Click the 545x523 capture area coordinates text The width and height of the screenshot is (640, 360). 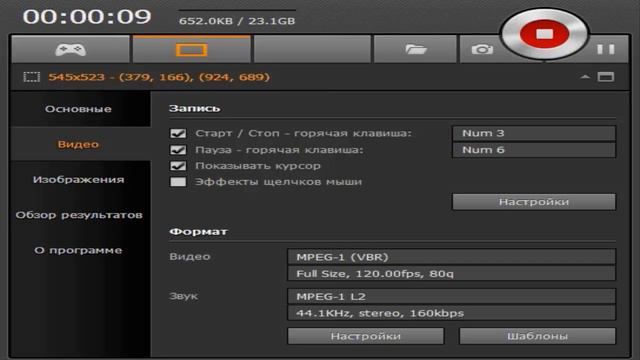tap(159, 77)
